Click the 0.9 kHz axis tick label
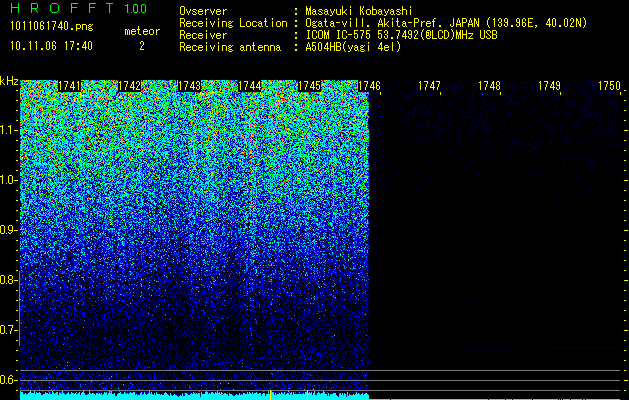 coord(9,230)
